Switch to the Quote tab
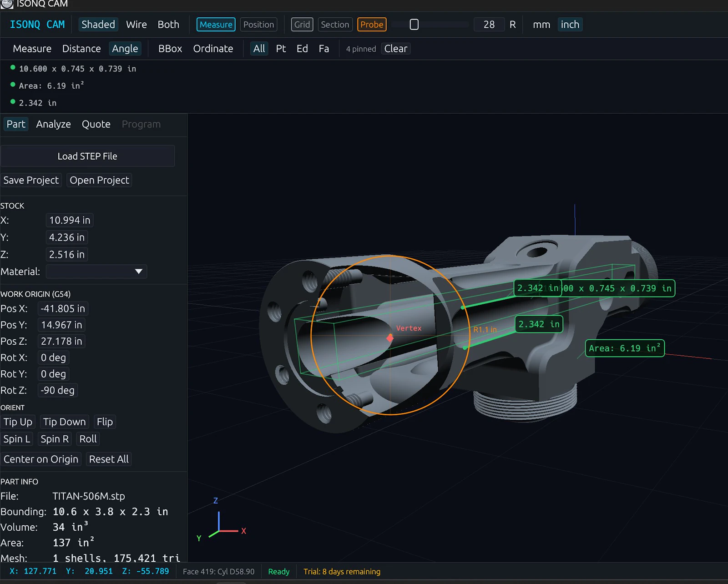Viewport: 728px width, 584px height. (x=96, y=124)
